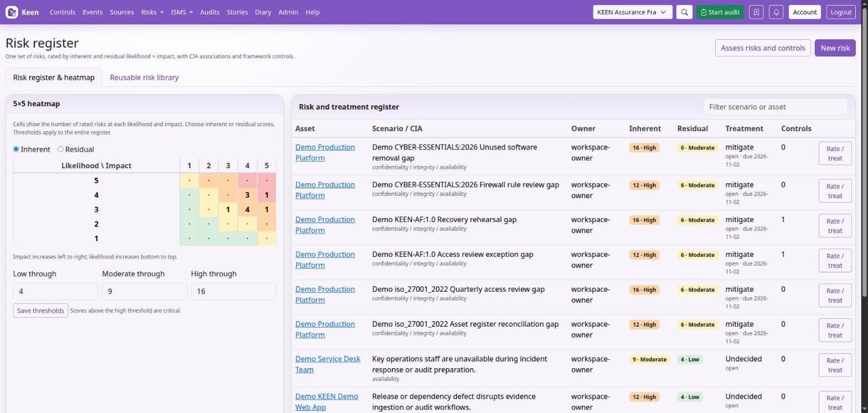Click the Low through threshold field
Viewport: 868px width, 413px height.
56,291
